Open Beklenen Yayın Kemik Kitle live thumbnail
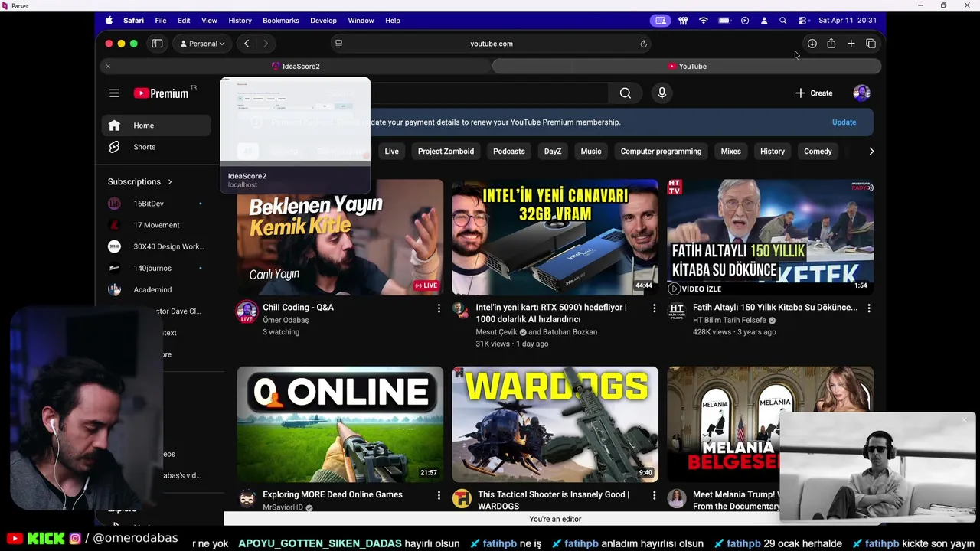Viewport: 980px width, 551px height. [x=340, y=237]
